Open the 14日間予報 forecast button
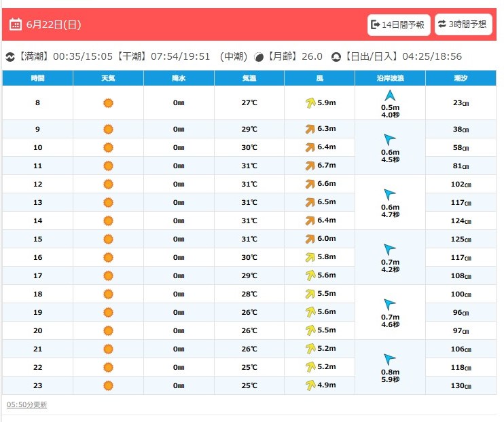The width and height of the screenshot is (504, 422). pyautogui.click(x=399, y=24)
